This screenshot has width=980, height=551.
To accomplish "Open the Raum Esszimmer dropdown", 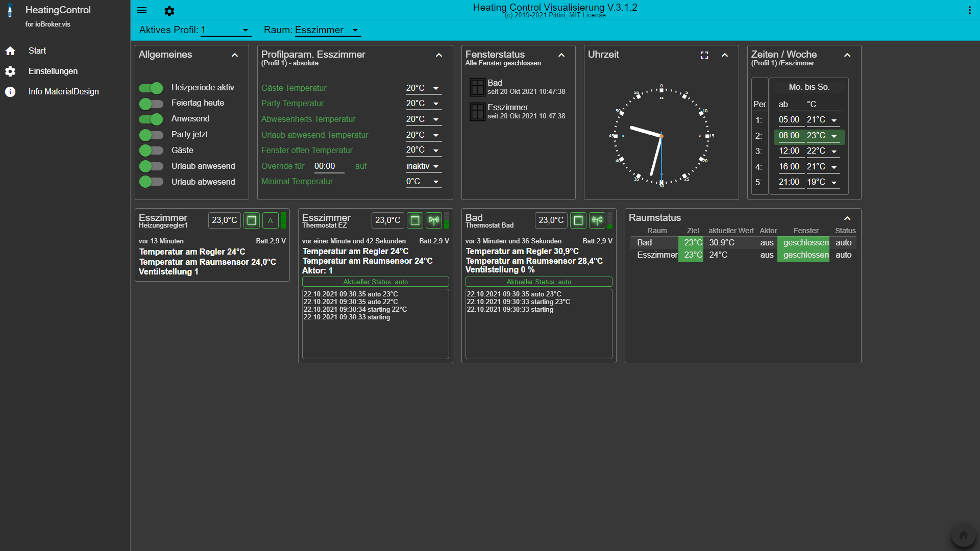I will (328, 30).
